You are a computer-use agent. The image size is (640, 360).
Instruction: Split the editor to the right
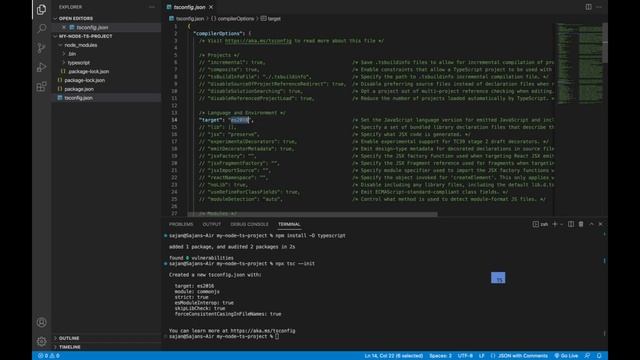point(588,7)
